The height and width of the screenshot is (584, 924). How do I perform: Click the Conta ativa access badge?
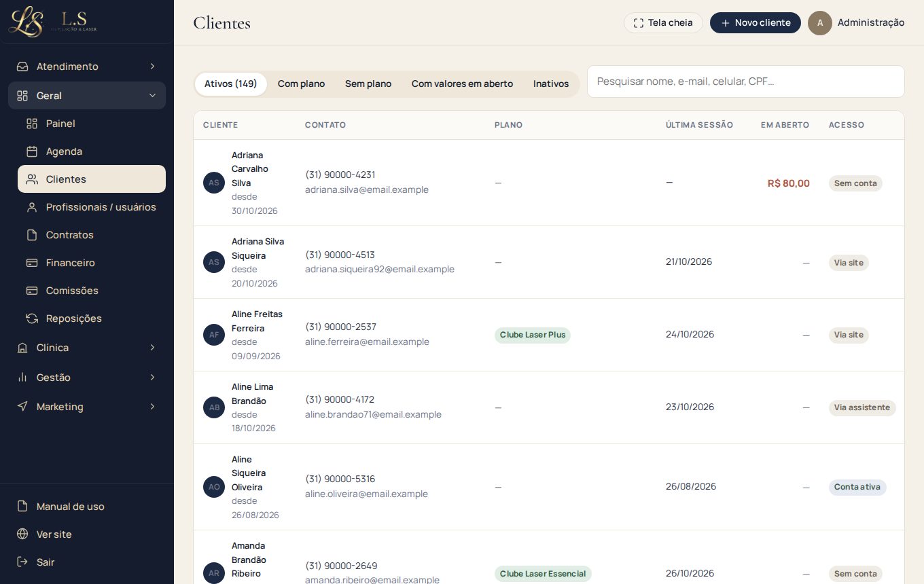[x=857, y=487]
